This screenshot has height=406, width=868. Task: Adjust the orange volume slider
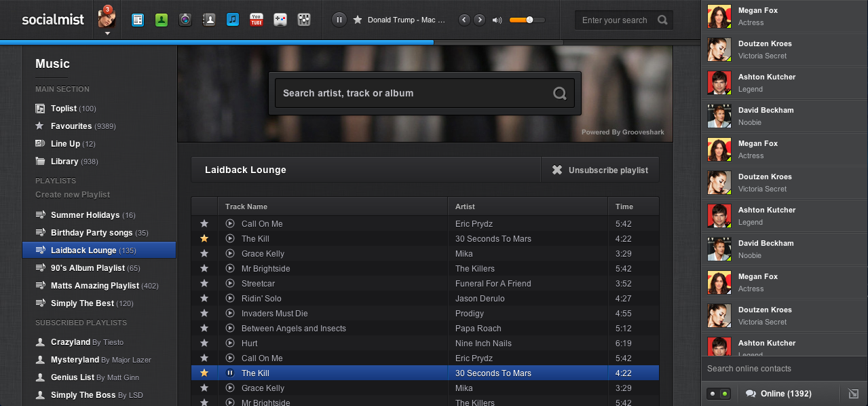(x=527, y=20)
